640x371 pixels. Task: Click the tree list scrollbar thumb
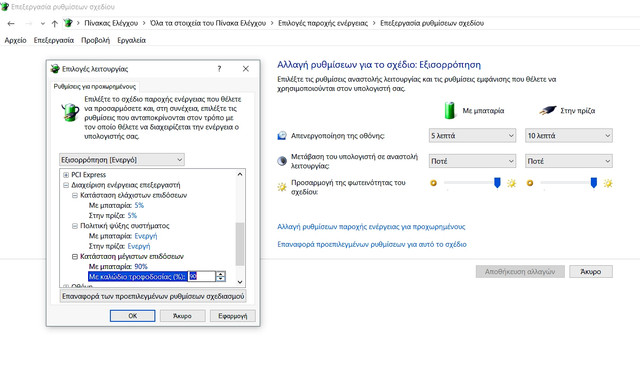(240, 244)
